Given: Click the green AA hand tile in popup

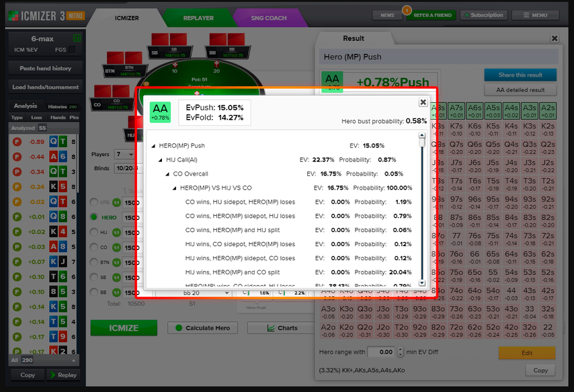Looking at the screenshot, I should pos(160,112).
